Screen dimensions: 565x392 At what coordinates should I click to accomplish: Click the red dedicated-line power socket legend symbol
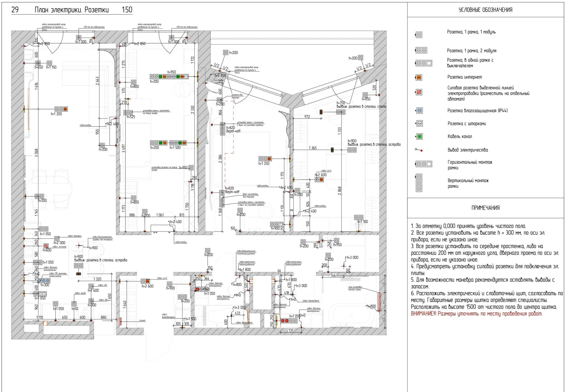click(x=419, y=92)
